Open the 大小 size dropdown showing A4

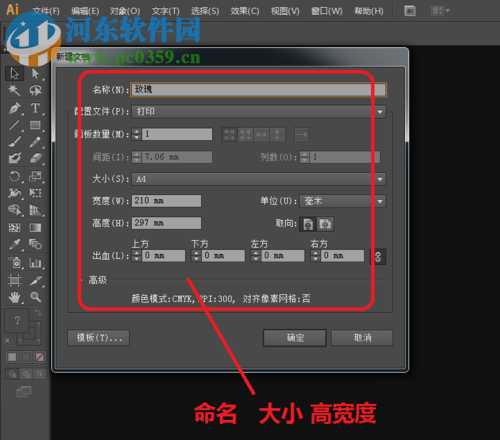[x=258, y=179]
